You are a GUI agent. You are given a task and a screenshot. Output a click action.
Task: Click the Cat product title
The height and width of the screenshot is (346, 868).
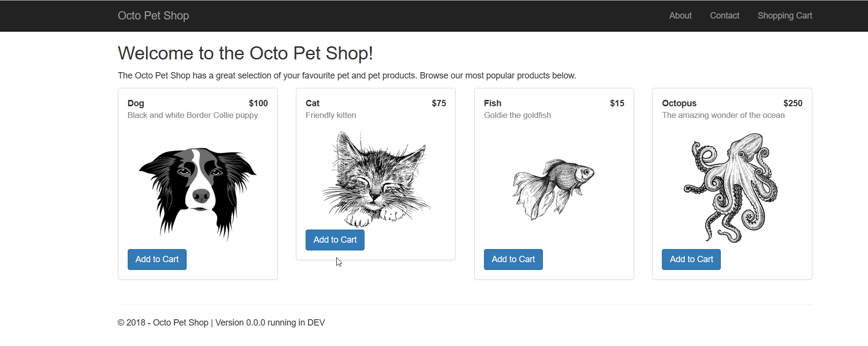[x=312, y=103]
